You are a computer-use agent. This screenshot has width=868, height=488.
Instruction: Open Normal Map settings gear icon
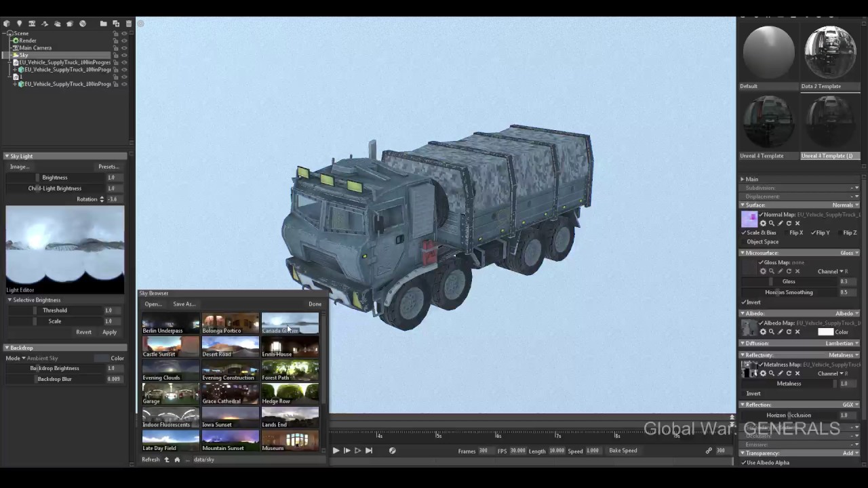pos(763,223)
